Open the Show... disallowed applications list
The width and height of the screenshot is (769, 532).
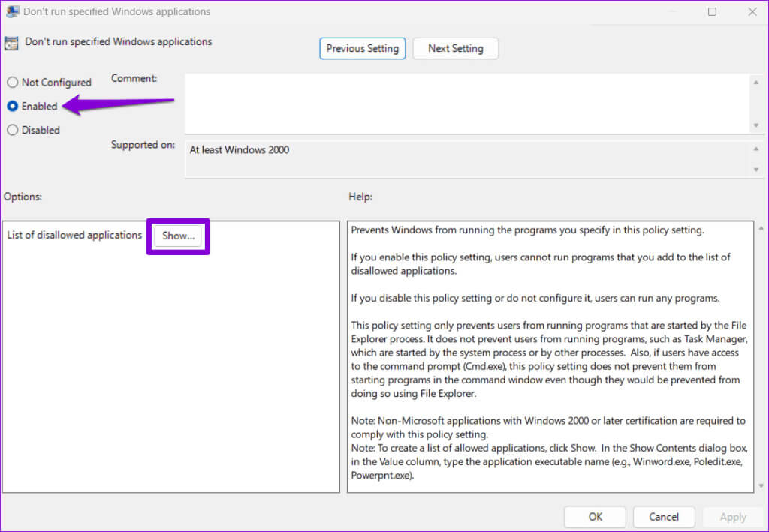(x=178, y=236)
